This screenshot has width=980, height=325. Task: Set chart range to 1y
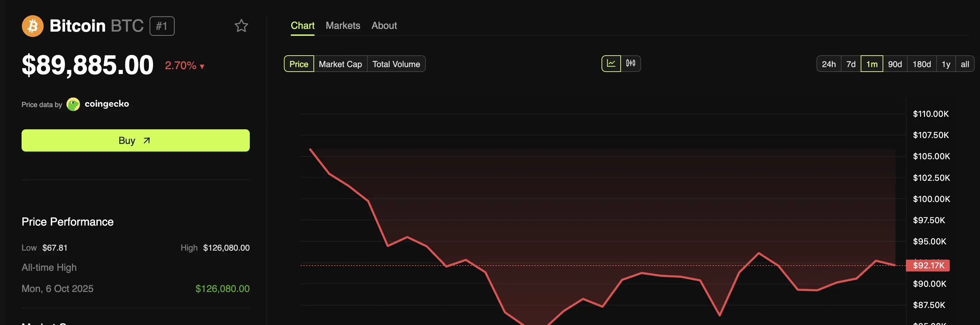(946, 64)
